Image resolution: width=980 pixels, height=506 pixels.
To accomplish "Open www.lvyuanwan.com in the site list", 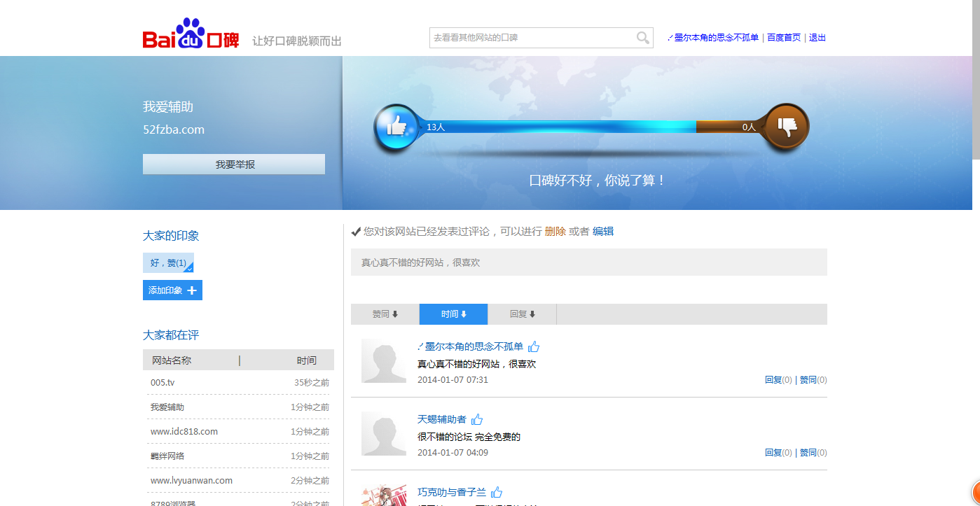I will (191, 481).
